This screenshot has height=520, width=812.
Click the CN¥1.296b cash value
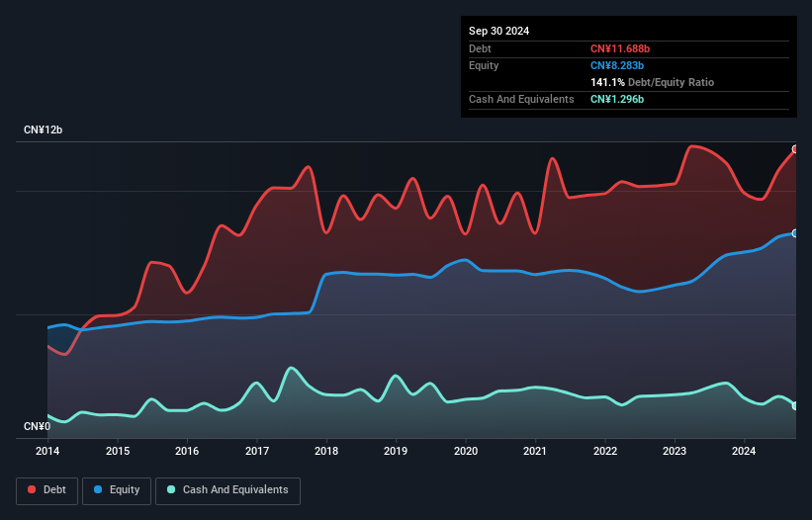[x=617, y=99]
